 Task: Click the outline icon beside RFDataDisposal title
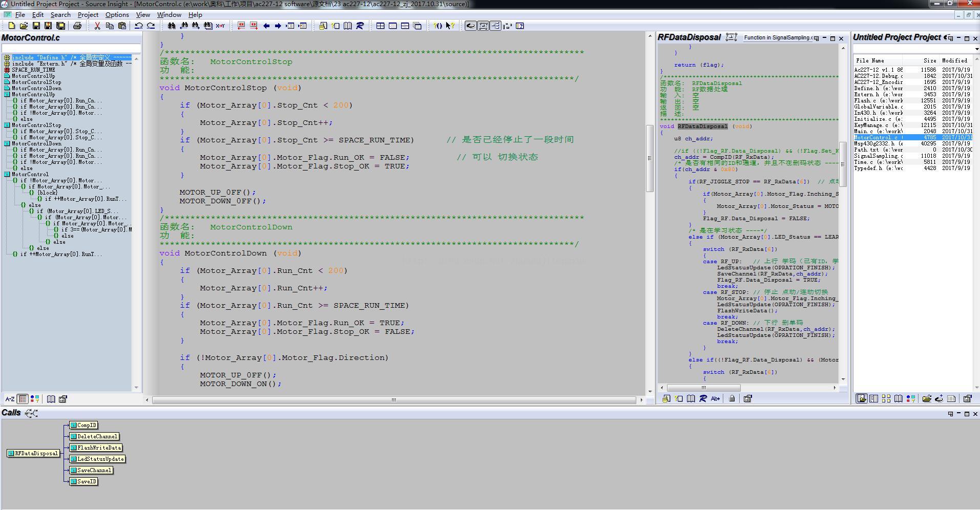[x=732, y=37]
